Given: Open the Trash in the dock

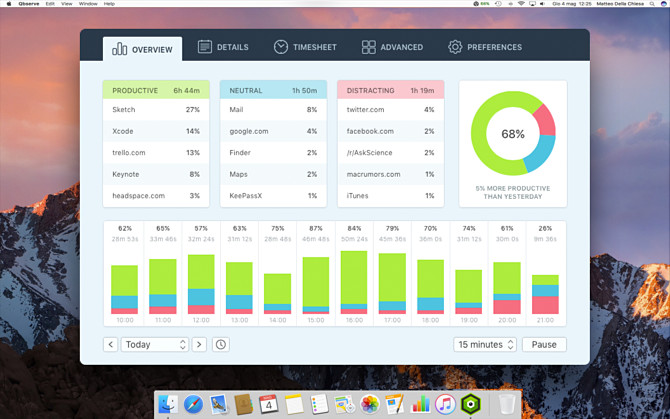Looking at the screenshot, I should click(x=507, y=404).
